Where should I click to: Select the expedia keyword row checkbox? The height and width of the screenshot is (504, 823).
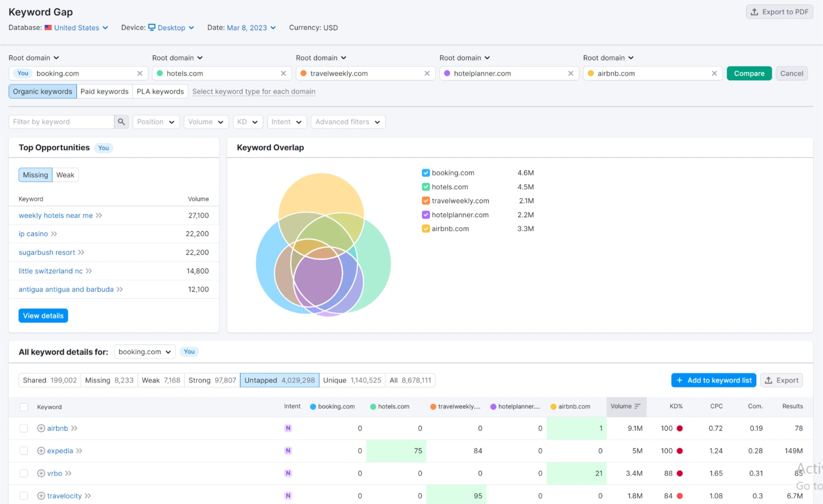coord(24,451)
